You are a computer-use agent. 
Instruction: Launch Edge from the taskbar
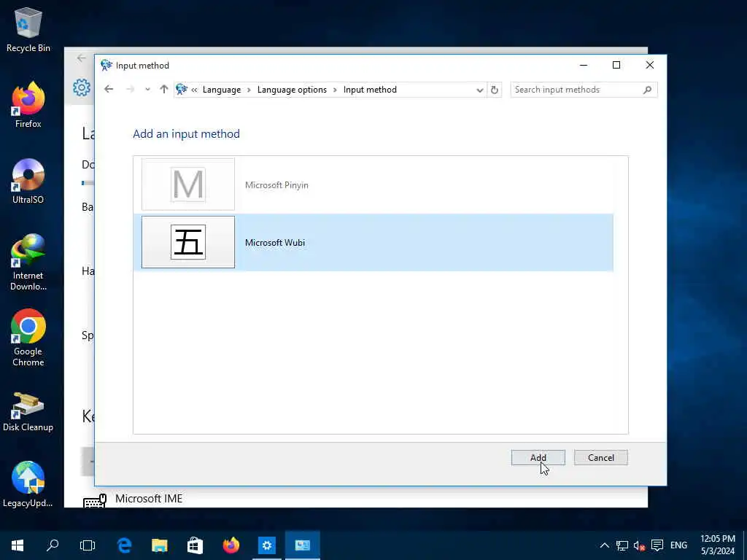(124, 545)
